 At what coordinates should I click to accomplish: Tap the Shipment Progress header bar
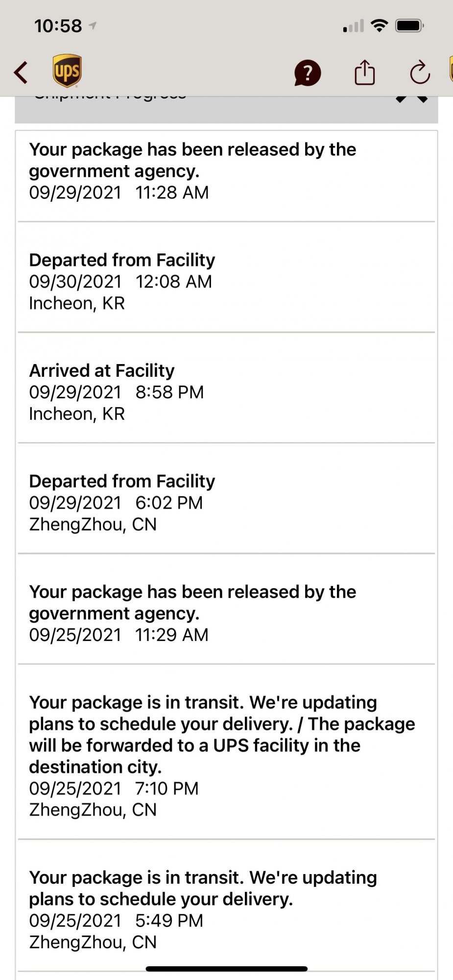pos(226,109)
